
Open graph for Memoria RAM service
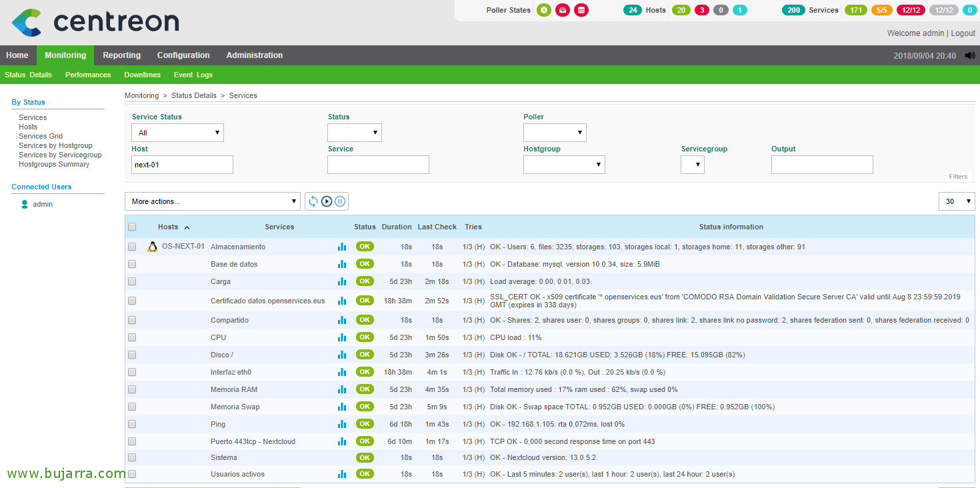click(x=342, y=389)
